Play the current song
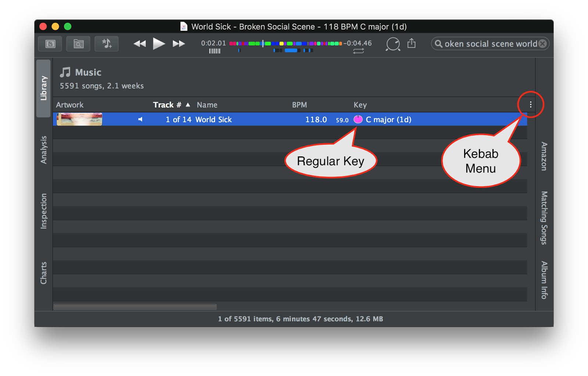The image size is (588, 376). [x=159, y=44]
